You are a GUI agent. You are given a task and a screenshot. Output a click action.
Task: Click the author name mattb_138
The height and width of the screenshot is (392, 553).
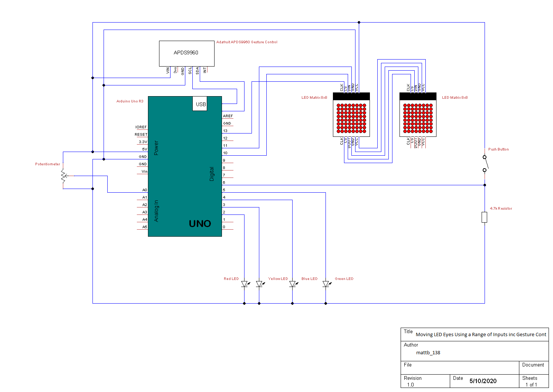428,352
